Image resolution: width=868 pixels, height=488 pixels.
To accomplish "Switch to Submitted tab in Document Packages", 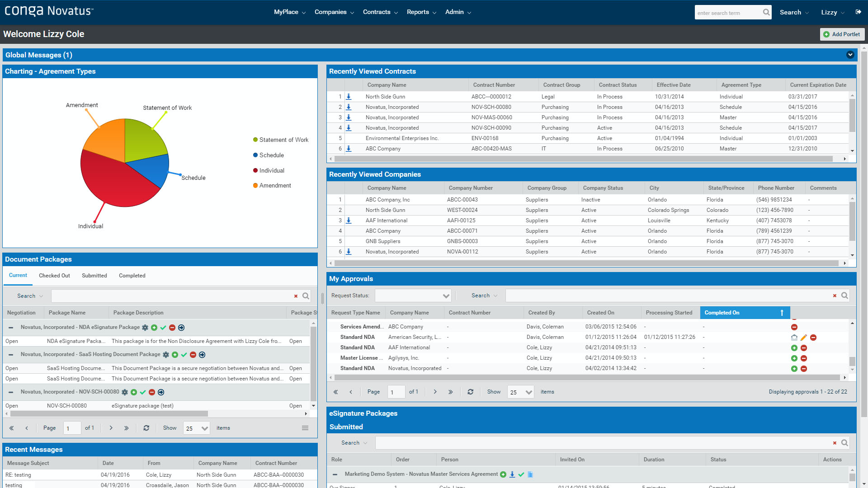I will [94, 276].
